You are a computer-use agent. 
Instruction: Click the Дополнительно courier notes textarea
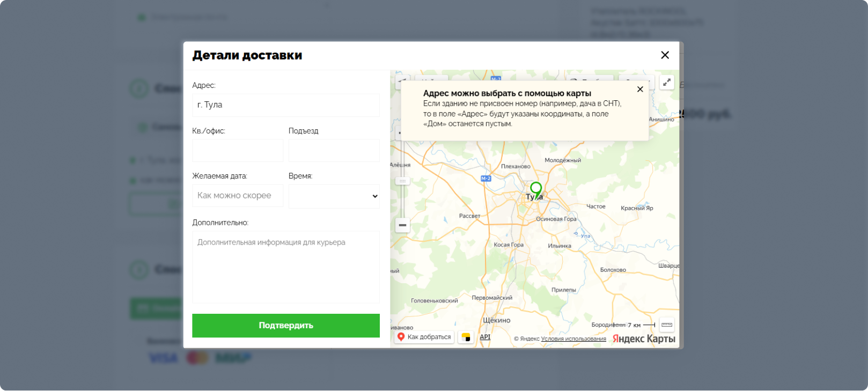click(x=285, y=267)
